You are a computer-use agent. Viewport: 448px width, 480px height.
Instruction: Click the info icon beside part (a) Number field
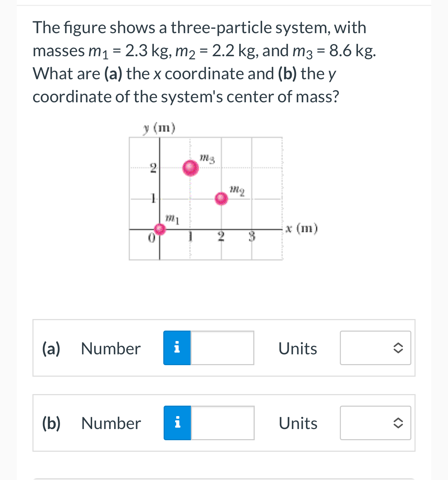pyautogui.click(x=177, y=348)
